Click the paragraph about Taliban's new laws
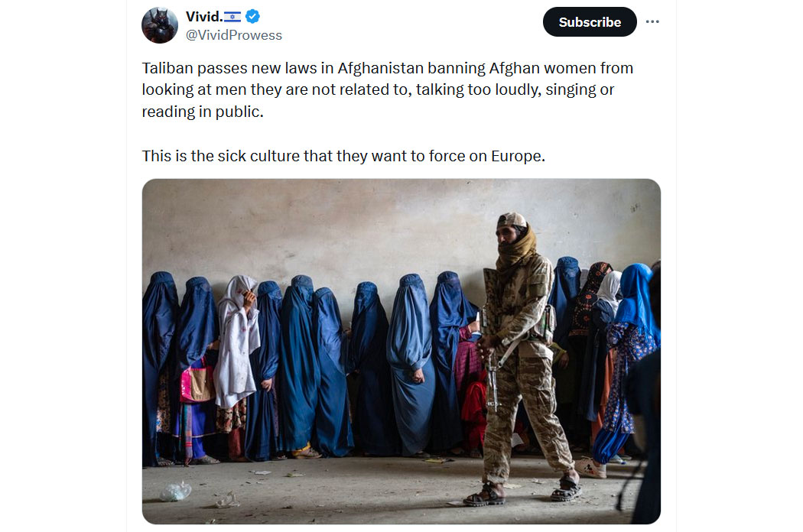The image size is (803, 532). [x=388, y=90]
